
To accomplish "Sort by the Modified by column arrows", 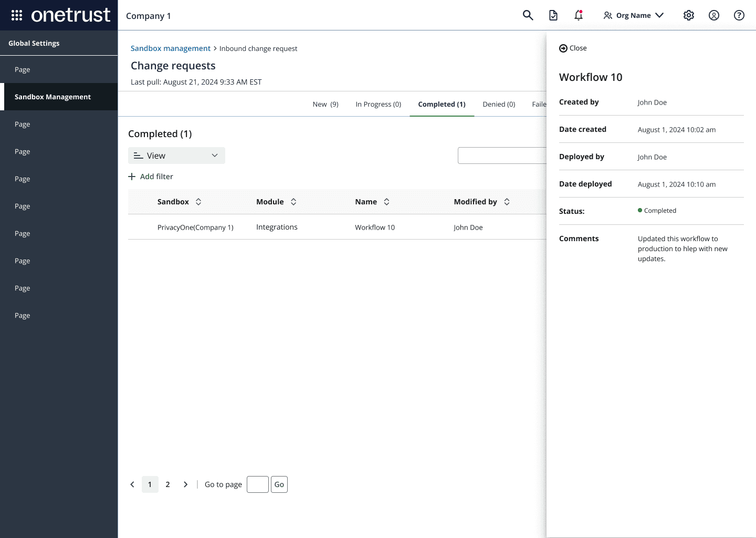I will [507, 202].
